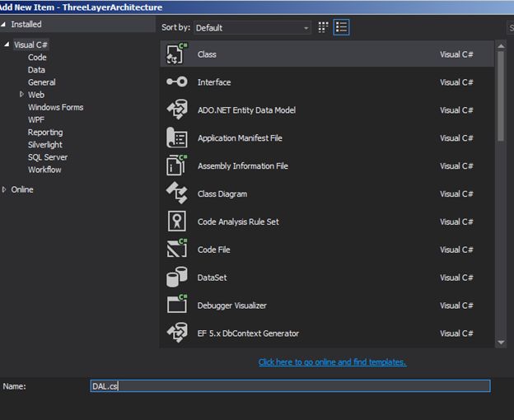Viewport: 514px width, 420px height.
Task: Click the Interface template icon
Action: point(177,82)
